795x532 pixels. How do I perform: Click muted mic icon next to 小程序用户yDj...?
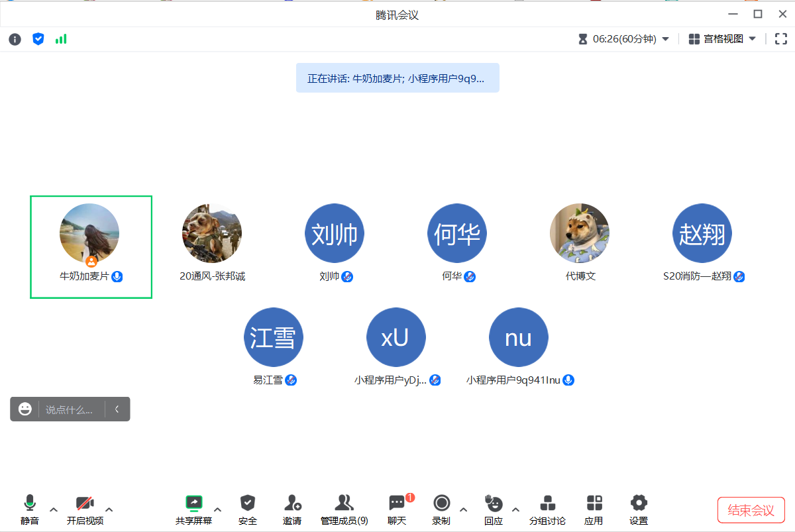click(435, 380)
